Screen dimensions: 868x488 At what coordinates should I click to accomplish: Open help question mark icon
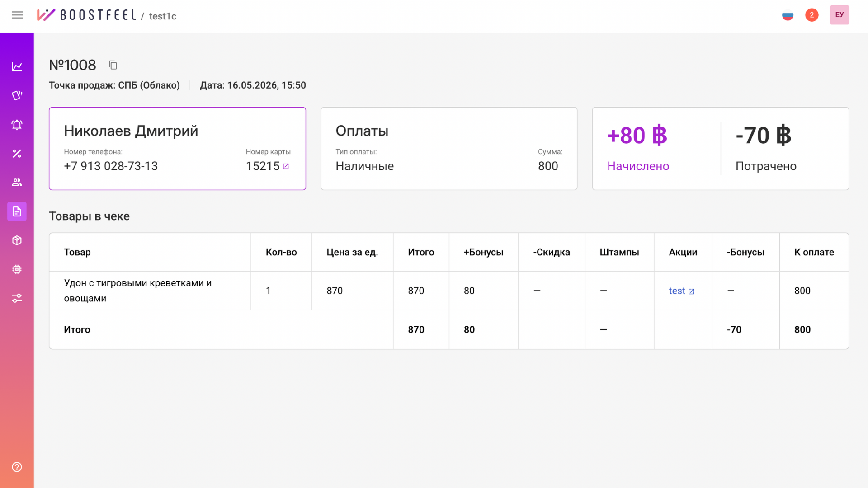tap(17, 467)
